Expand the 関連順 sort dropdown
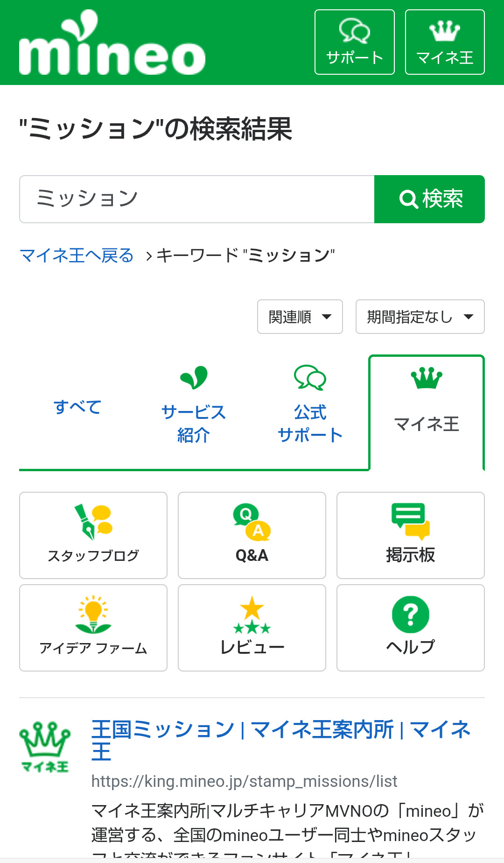 300,317
